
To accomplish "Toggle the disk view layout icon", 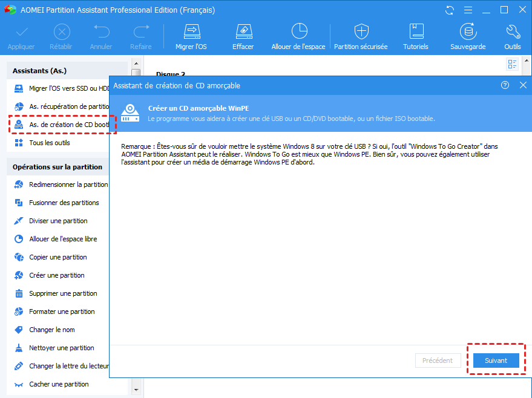I will [512, 64].
